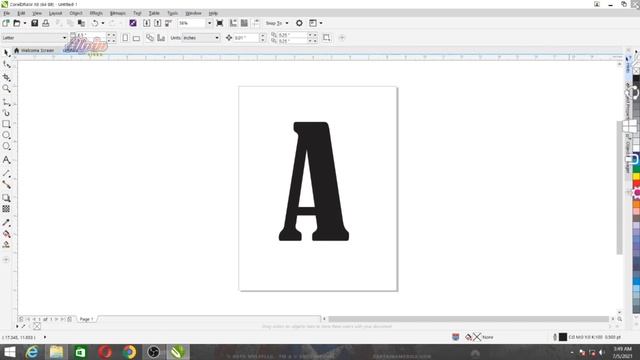Select the Artistic Media tool
The image size is (640, 360).
click(7, 113)
